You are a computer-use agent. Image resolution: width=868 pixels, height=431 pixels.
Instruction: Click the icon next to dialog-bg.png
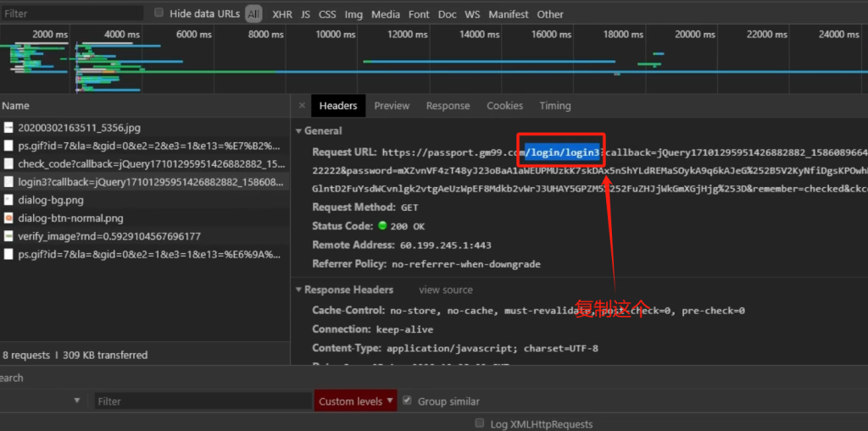click(8, 201)
